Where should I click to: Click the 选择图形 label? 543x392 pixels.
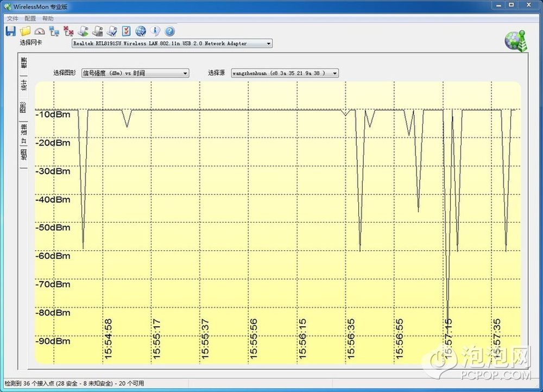tap(65, 73)
